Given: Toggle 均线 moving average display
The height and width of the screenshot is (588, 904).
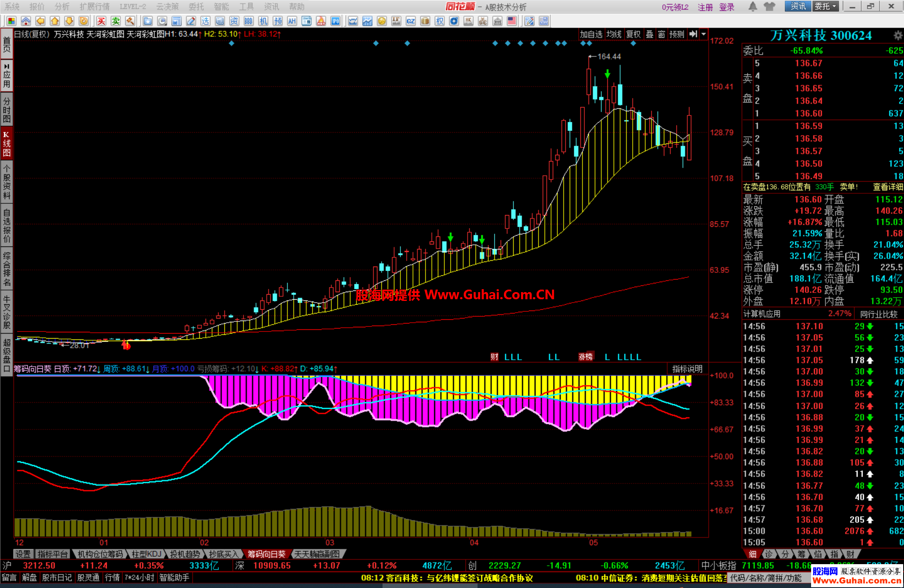Looking at the screenshot, I should click(x=614, y=34).
